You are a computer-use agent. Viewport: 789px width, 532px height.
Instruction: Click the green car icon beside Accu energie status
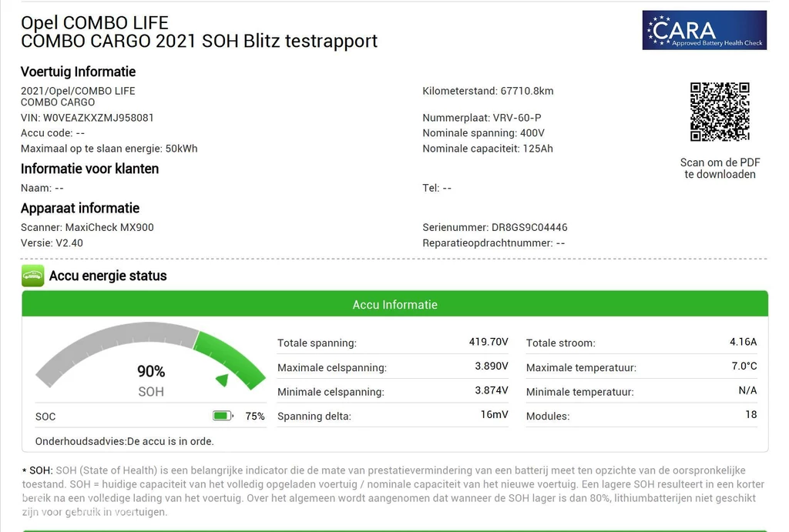[32, 276]
